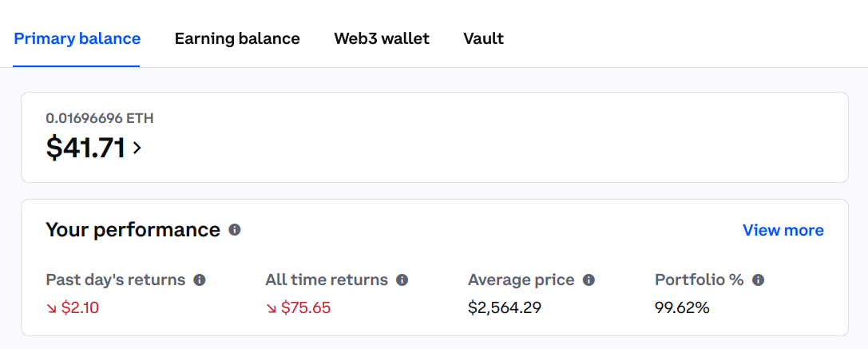
Task: Click the $2,564.29 average price value
Action: tap(505, 307)
